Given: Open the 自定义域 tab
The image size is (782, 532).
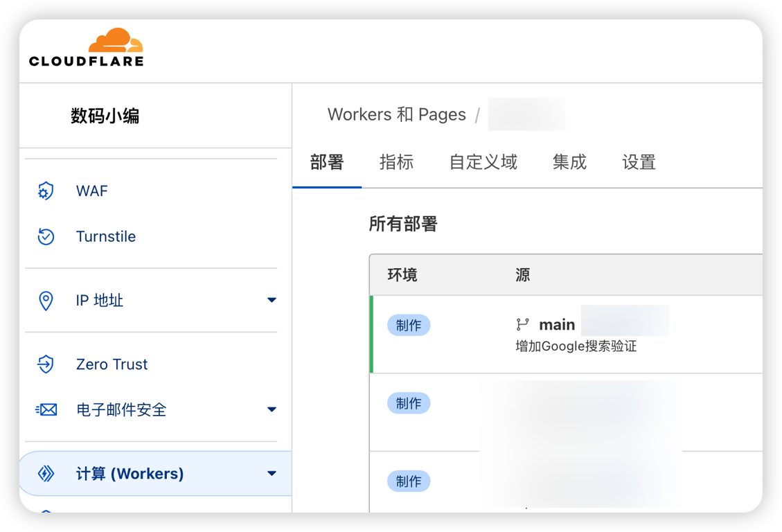Looking at the screenshot, I should (483, 162).
